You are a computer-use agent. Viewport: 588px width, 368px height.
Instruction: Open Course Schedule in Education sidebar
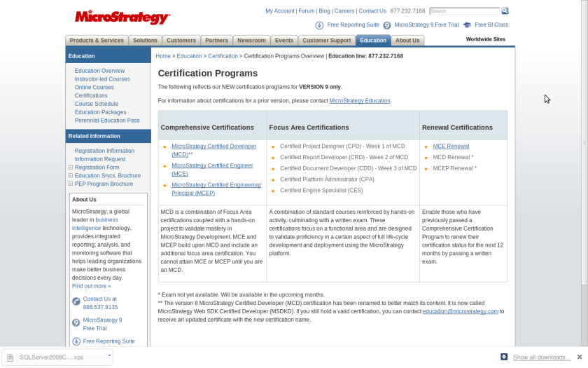97,104
